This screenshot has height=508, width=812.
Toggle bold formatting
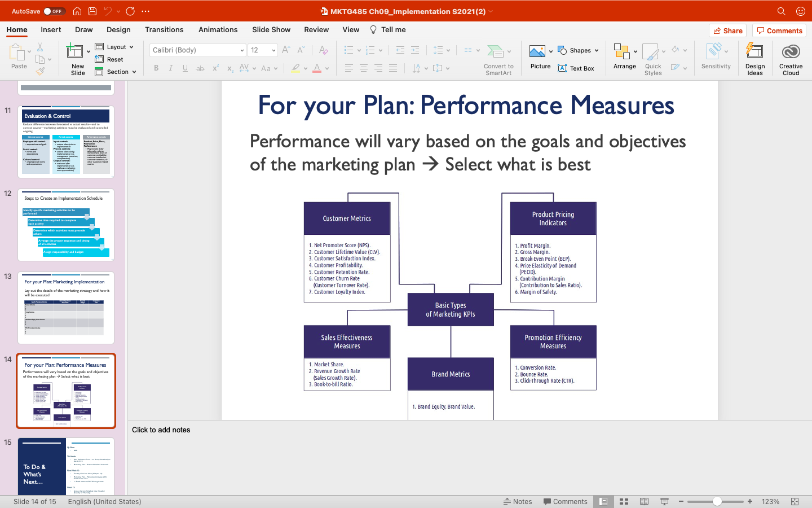click(156, 68)
